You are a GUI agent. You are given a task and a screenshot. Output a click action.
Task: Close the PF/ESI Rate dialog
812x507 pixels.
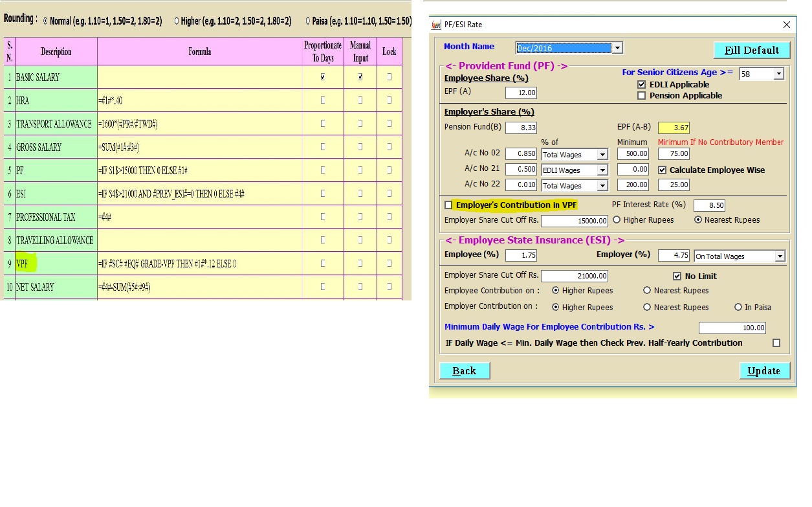[x=787, y=25]
